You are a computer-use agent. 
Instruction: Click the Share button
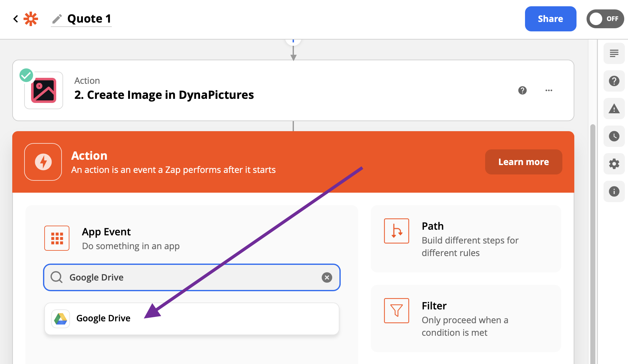(550, 19)
